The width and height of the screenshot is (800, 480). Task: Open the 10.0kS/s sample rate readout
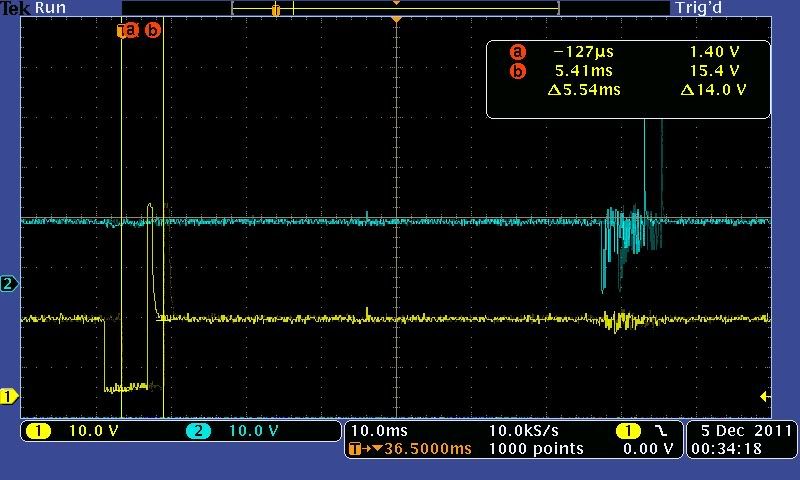[x=523, y=430]
